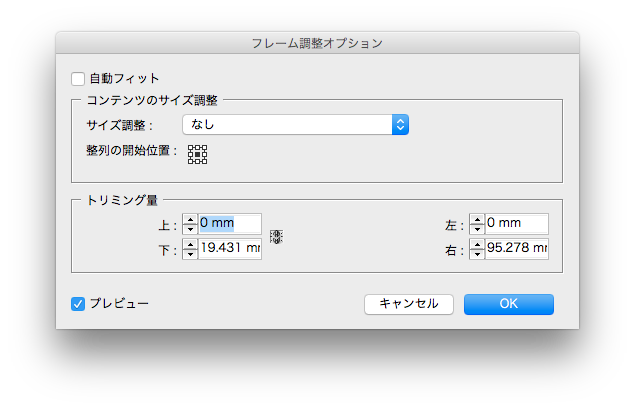The height and width of the screenshot is (409, 635).
Task: Uncheck the プレビュー checkbox
Action: [78, 303]
